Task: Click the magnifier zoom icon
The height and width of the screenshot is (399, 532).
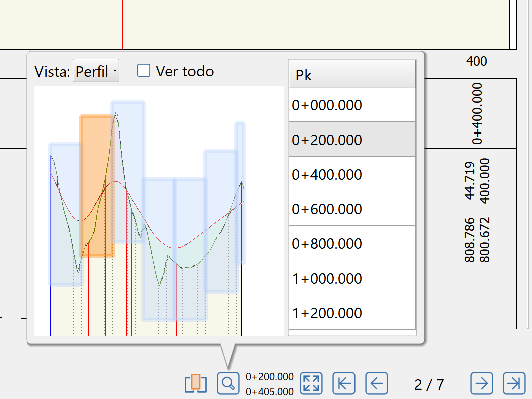Action: pyautogui.click(x=228, y=384)
